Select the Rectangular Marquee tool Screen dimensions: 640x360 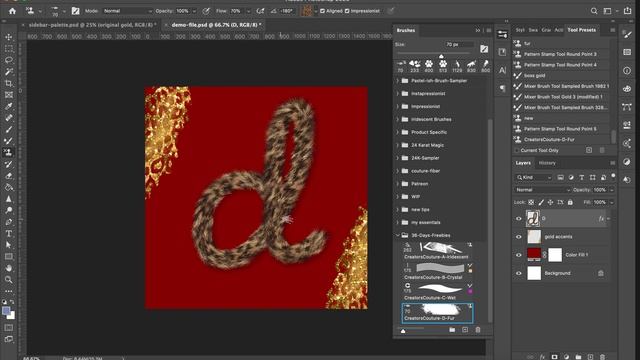[9, 49]
